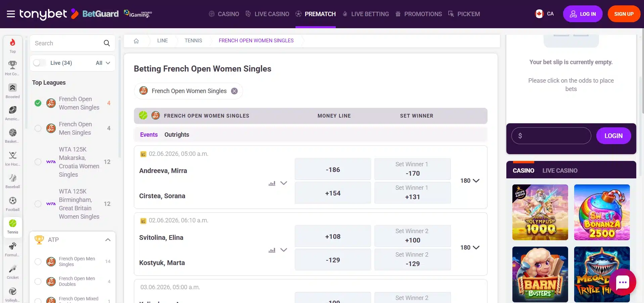The width and height of the screenshot is (644, 303).
Task: Check ATP French Open Men Singles
Action: click(x=38, y=261)
